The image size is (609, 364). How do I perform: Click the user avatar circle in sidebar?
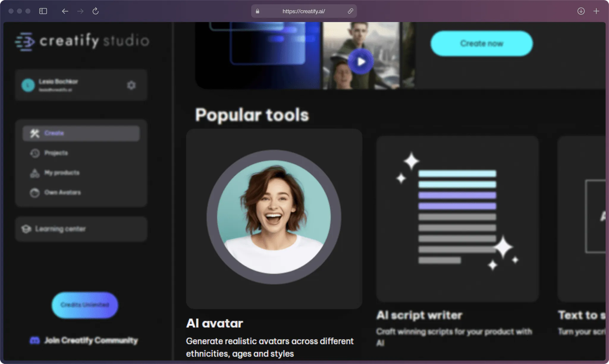[x=28, y=85]
